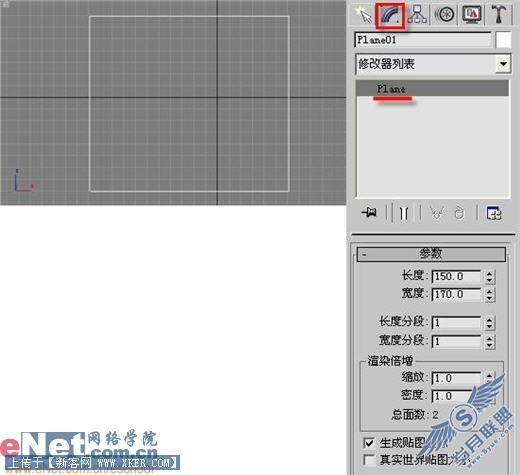Toggle Show End Result icon
This screenshot has width=520, height=475.
[x=403, y=213]
